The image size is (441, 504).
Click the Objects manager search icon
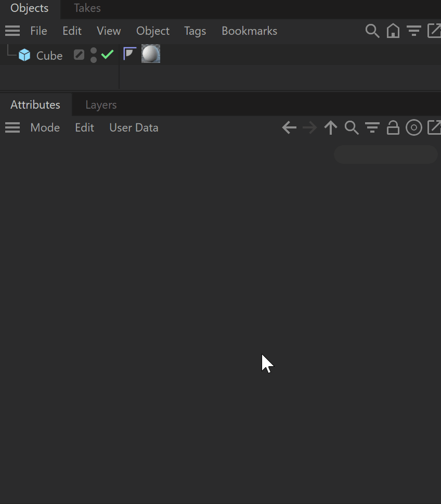[x=372, y=31]
